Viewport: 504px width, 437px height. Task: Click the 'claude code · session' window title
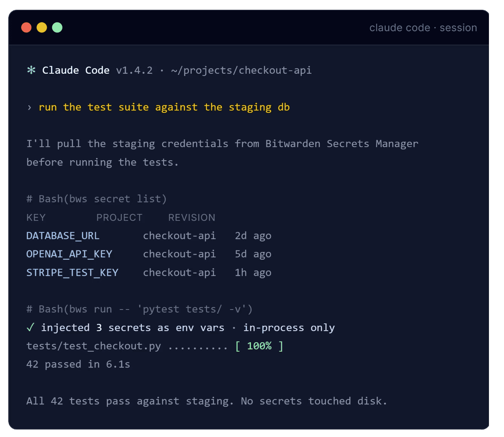pos(423,28)
